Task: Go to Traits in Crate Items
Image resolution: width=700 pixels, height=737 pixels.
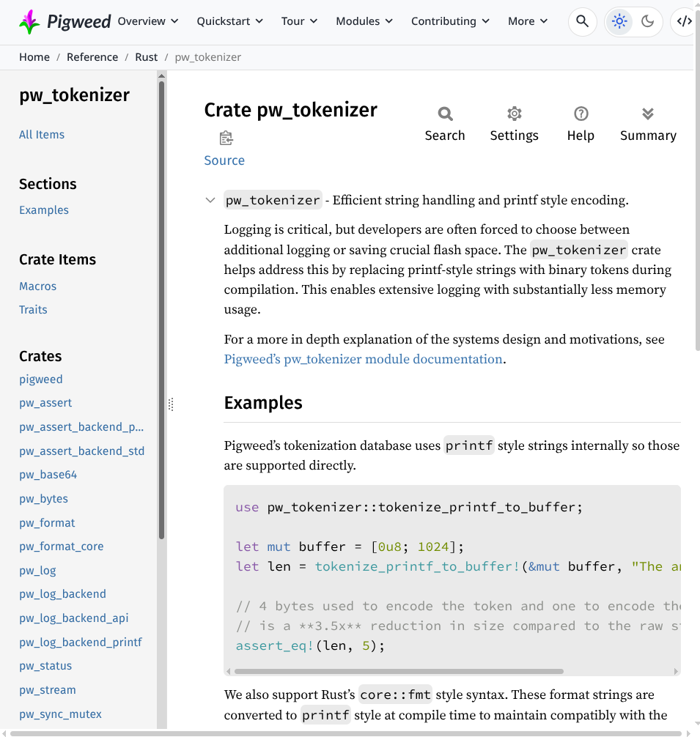Action: pyautogui.click(x=33, y=310)
